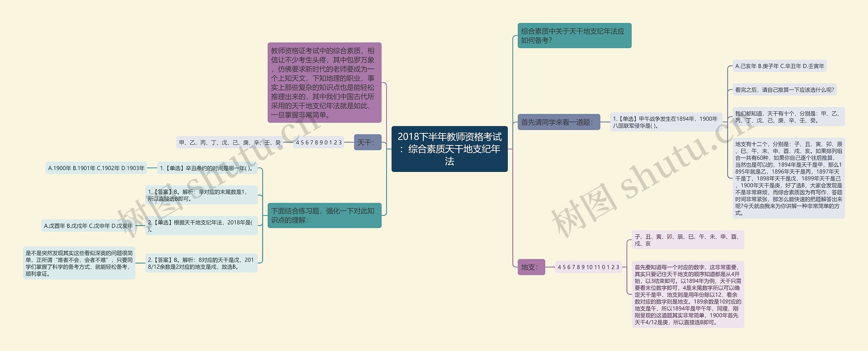
Task: Select the 辛丑条约的时间 question node
Action: click(x=207, y=168)
